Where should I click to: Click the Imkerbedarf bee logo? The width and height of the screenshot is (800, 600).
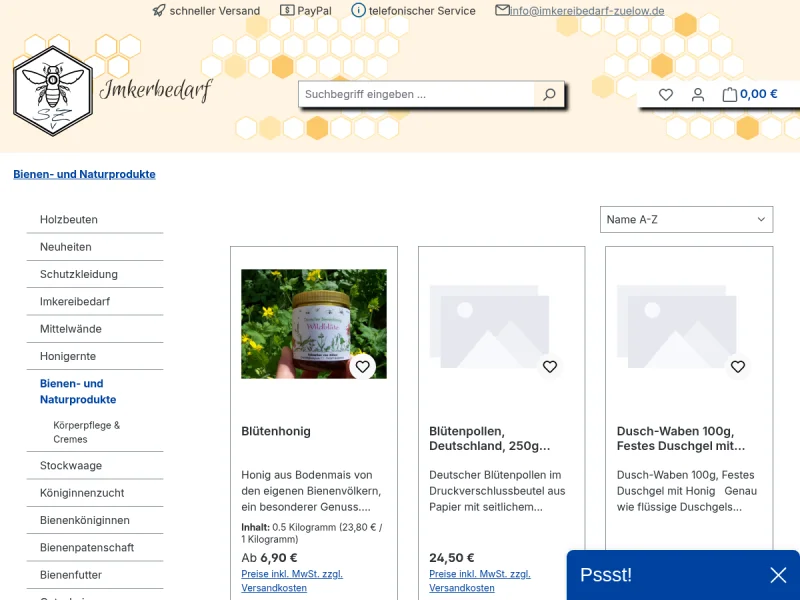click(x=53, y=90)
